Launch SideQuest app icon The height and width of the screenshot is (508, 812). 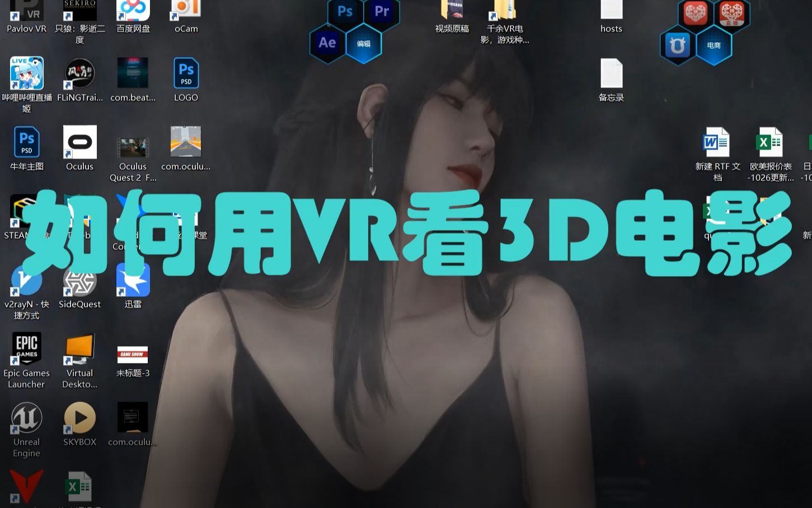coord(80,280)
